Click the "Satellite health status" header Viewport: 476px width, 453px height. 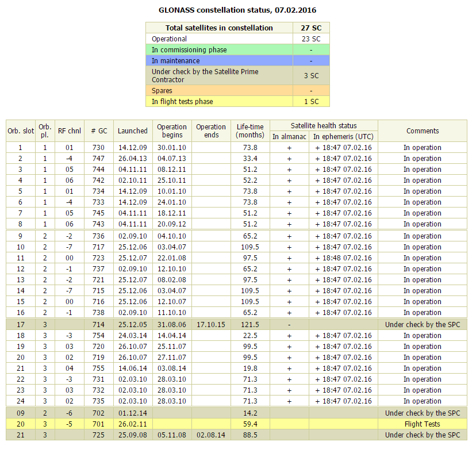point(324,126)
